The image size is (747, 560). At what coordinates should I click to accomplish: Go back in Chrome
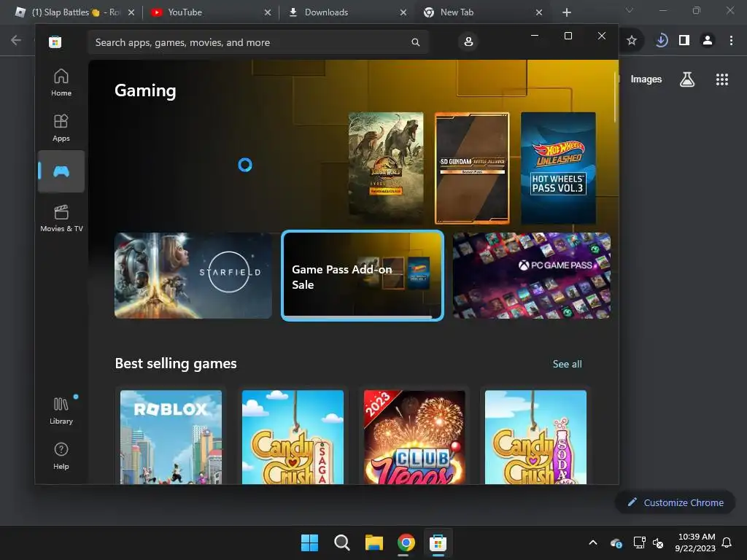pyautogui.click(x=16, y=40)
